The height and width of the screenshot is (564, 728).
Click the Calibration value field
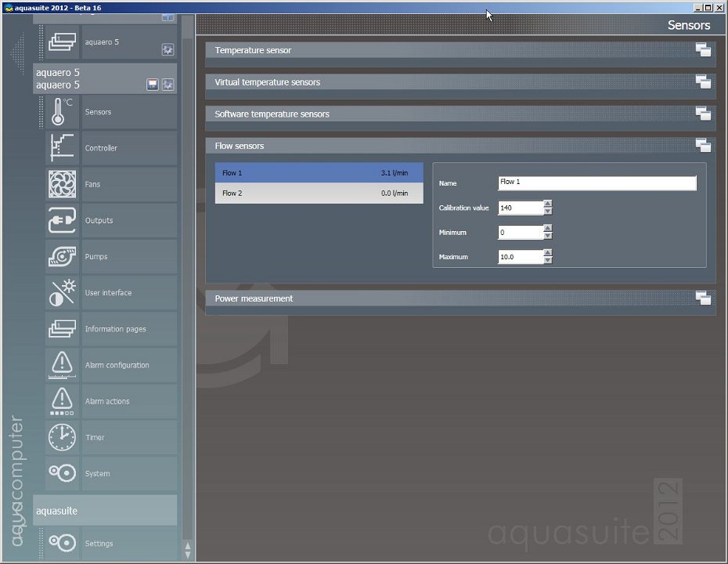click(521, 208)
